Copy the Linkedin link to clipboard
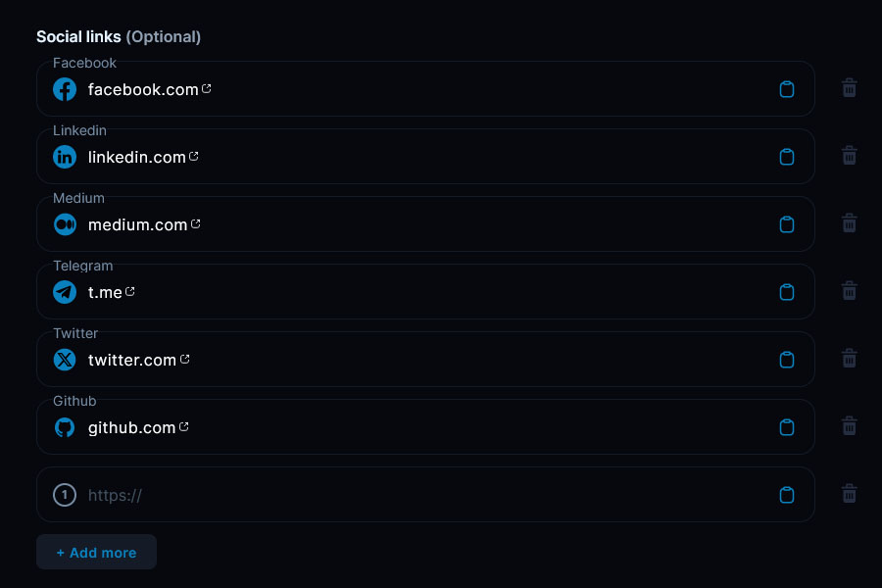This screenshot has height=588, width=882. (786, 157)
